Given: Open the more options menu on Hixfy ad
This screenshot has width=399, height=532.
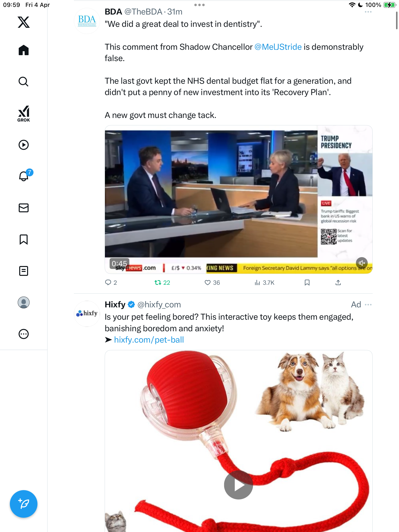Looking at the screenshot, I should tap(368, 305).
